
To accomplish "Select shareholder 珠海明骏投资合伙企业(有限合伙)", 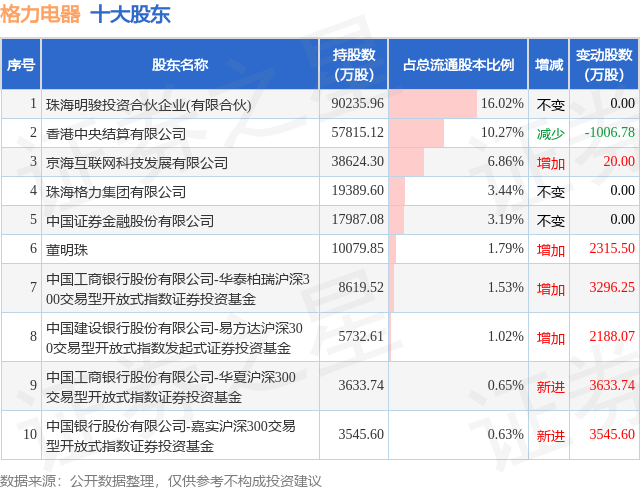I will point(149,105).
